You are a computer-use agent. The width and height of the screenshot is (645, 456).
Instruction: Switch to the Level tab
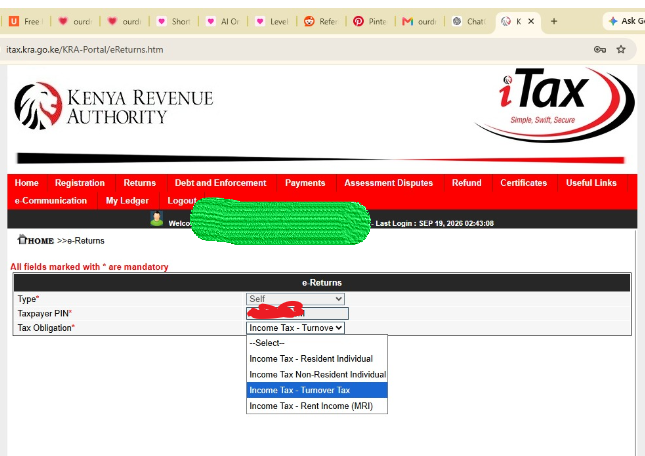[272, 21]
